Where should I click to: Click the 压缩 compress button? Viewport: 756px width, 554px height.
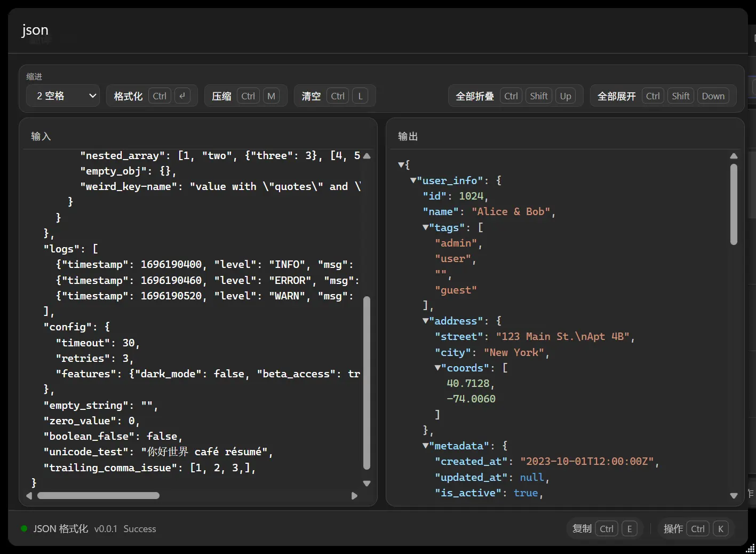point(245,96)
